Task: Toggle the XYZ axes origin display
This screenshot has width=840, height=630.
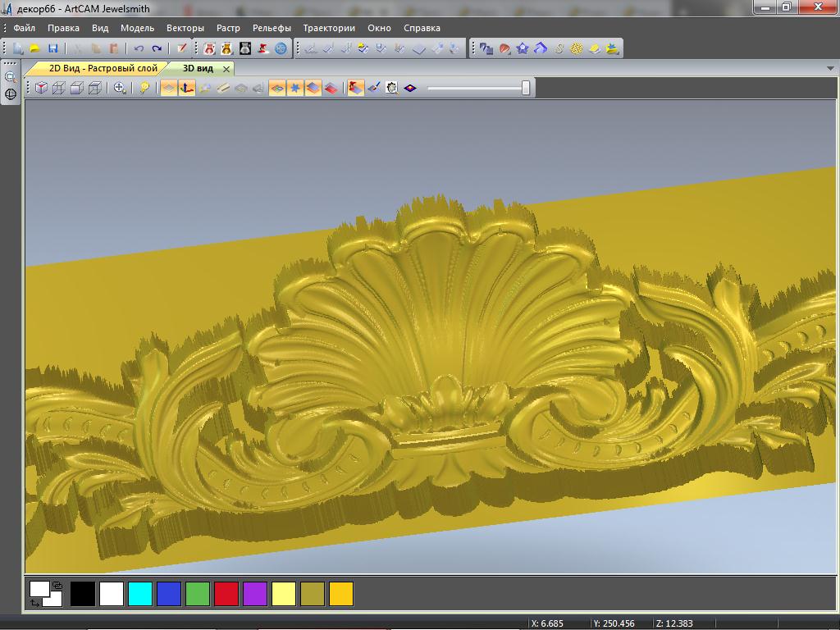Action: click(x=186, y=88)
